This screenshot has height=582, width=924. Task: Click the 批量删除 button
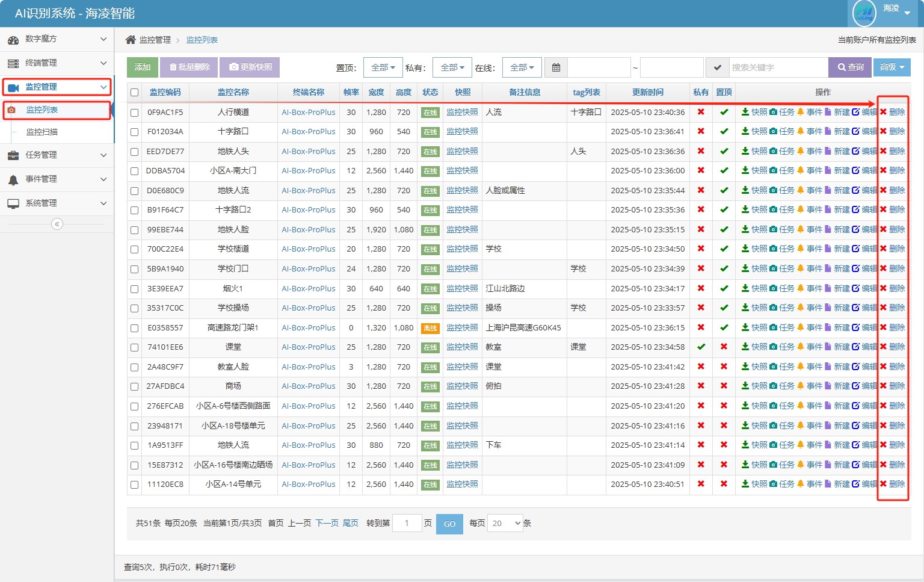pos(189,67)
